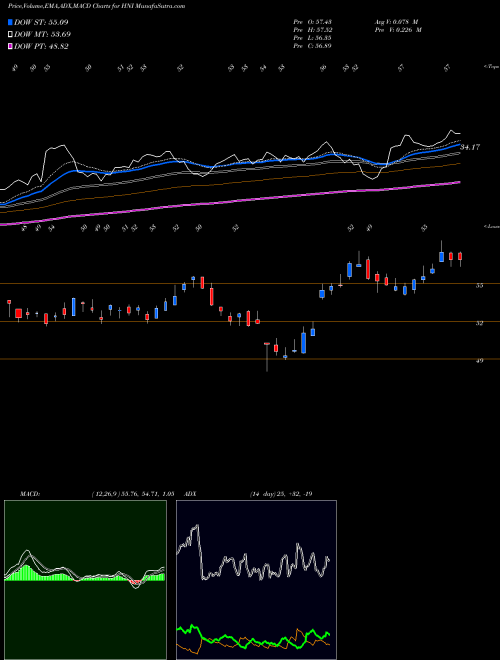Click the chart title mentioning MunafaSutra.com
500x660 pixels.
[x=96, y=7]
